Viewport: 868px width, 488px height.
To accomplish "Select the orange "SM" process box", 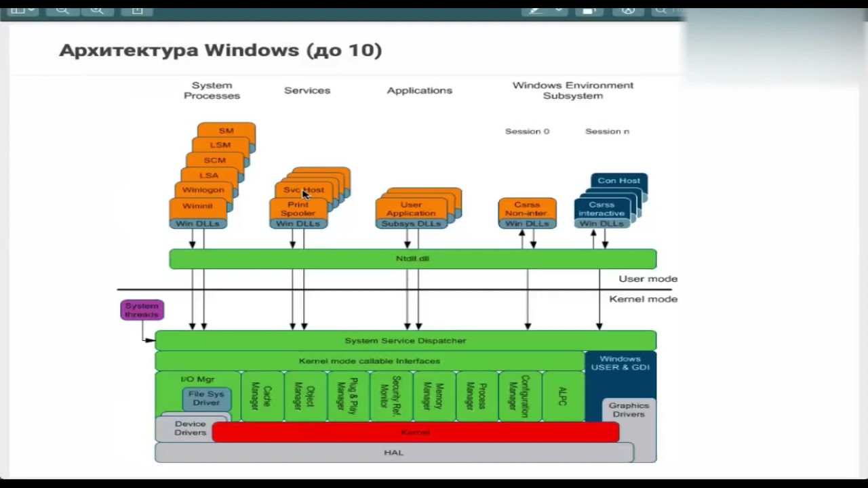I will coord(226,130).
